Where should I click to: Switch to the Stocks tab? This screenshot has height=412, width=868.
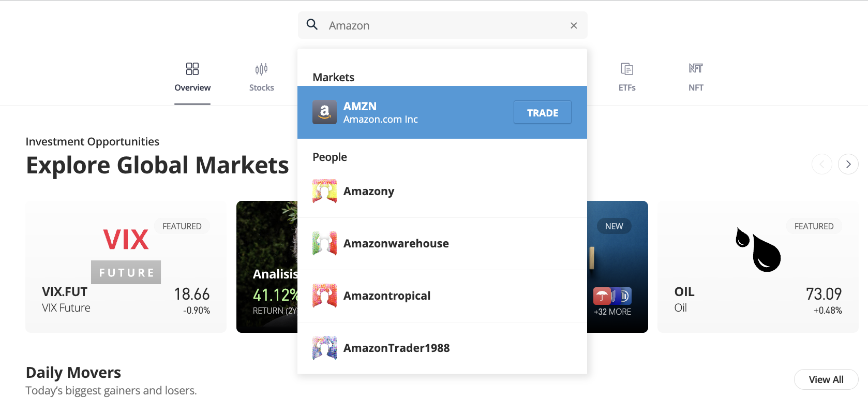pos(261,77)
